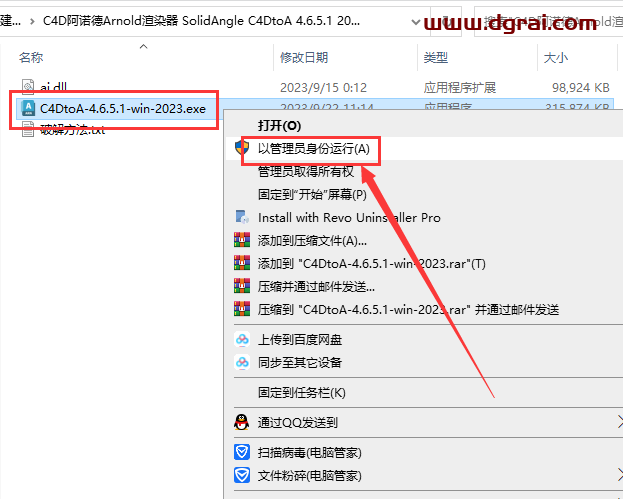Image resolution: width=623 pixels, height=499 pixels.
Task: Click the truncated 建... breadcrumb segment
Action: pos(11,21)
